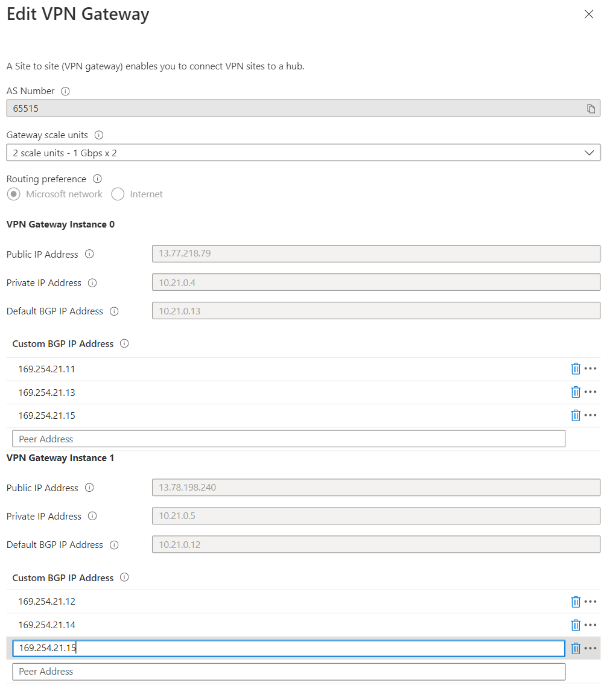Image resolution: width=607 pixels, height=700 pixels.
Task: Open more options for Instance 0 169.254.21.15
Action: pyautogui.click(x=591, y=415)
